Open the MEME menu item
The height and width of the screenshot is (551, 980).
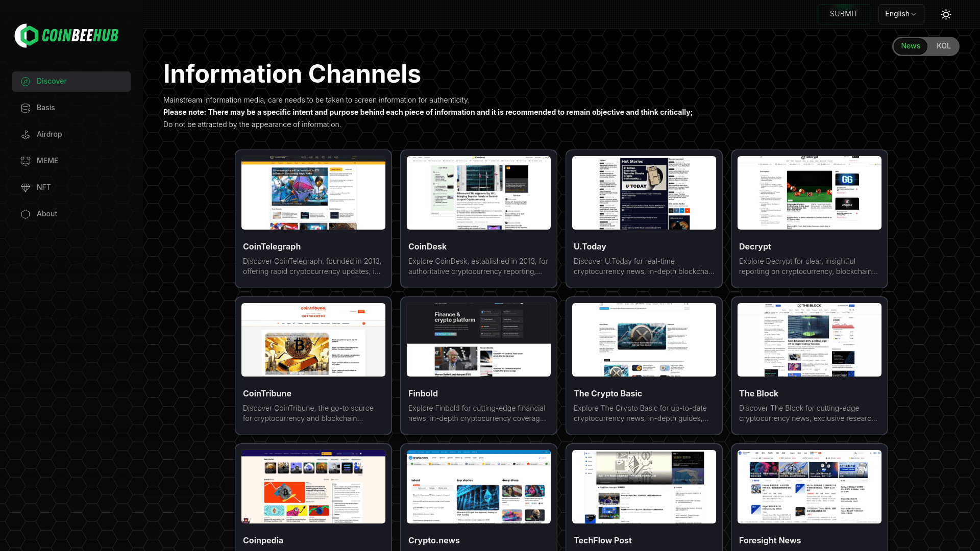click(71, 161)
